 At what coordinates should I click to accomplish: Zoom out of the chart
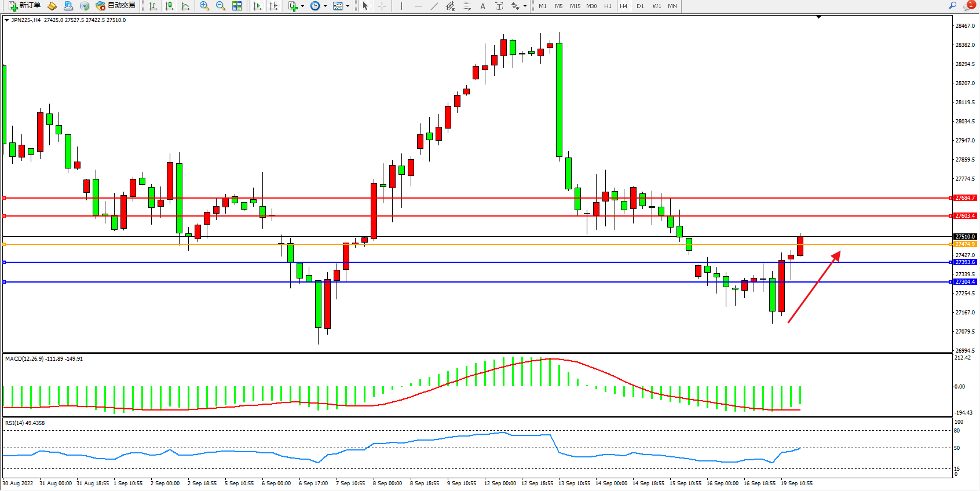pos(220,6)
